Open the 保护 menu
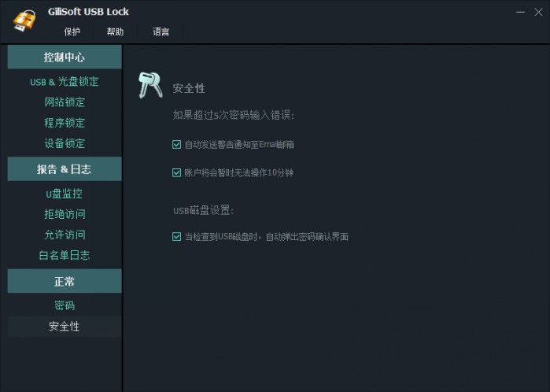 click(72, 32)
